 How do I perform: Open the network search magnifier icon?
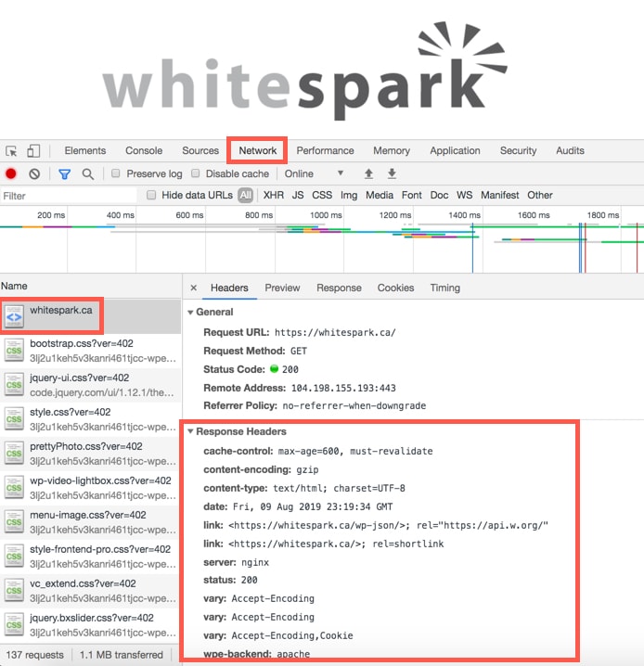pos(88,174)
